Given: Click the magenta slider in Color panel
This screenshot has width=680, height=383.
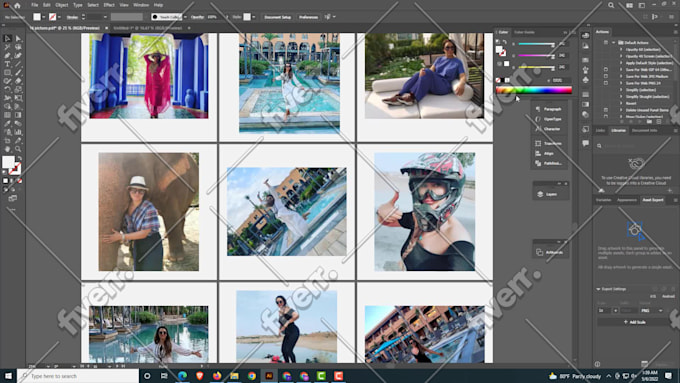Looking at the screenshot, I should point(536,56).
